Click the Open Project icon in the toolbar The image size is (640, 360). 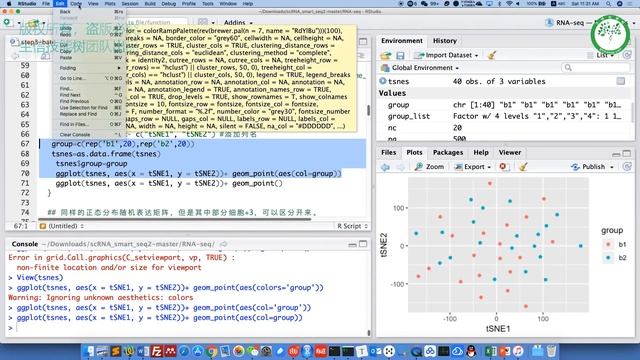point(33,23)
